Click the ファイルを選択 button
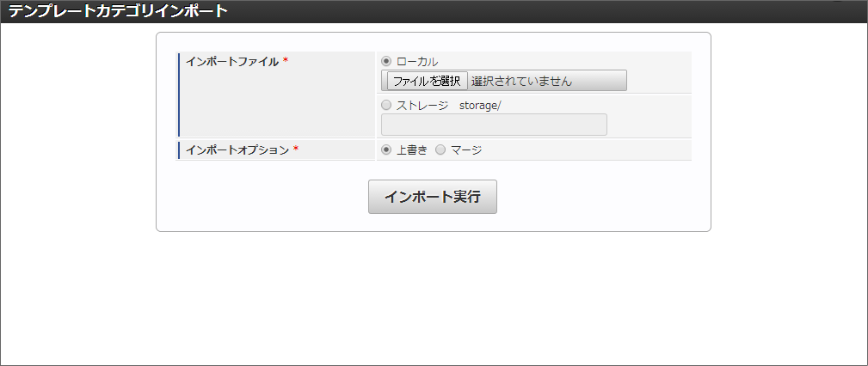The height and width of the screenshot is (366, 868). click(x=427, y=81)
